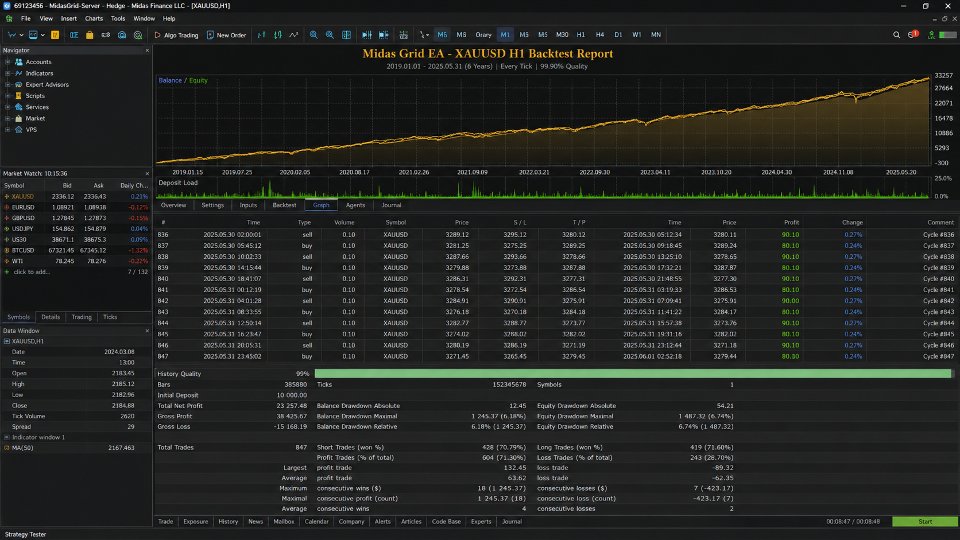Viewport: 960px width, 540px height.
Task: Expand the Expert Advisors tree node
Action: [x=7, y=84]
